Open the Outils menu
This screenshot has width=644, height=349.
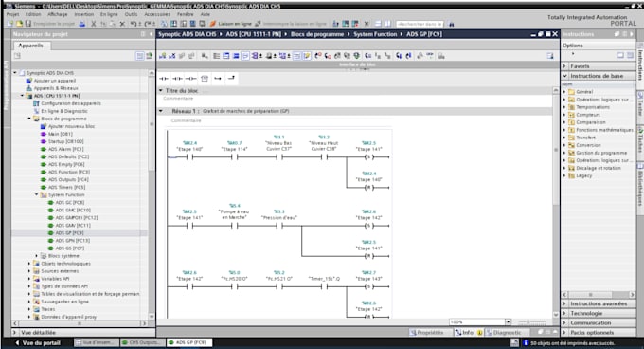tap(131, 14)
